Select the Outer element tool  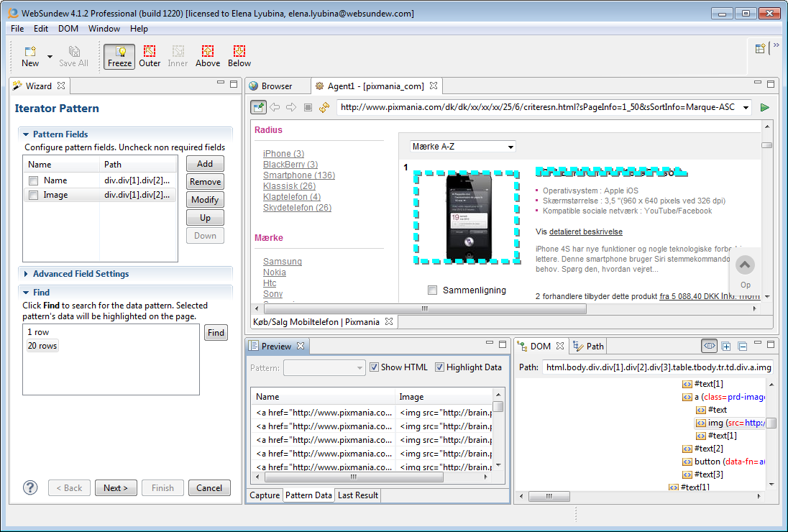click(x=150, y=56)
